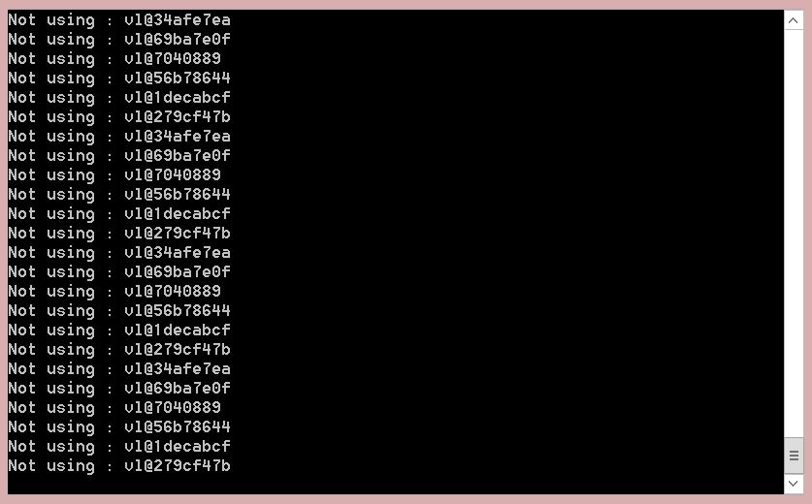Click the empty black console area on right

coord(507,243)
